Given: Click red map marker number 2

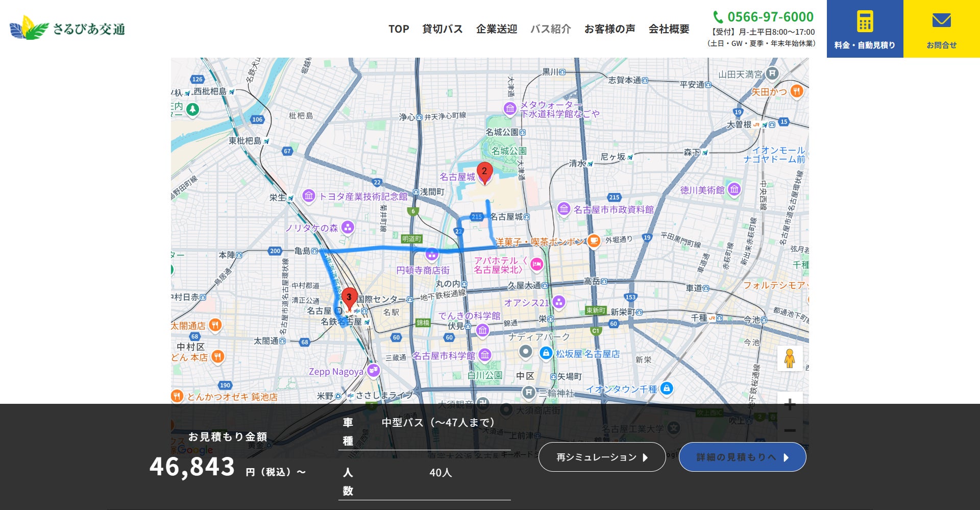Looking at the screenshot, I should (x=484, y=173).
